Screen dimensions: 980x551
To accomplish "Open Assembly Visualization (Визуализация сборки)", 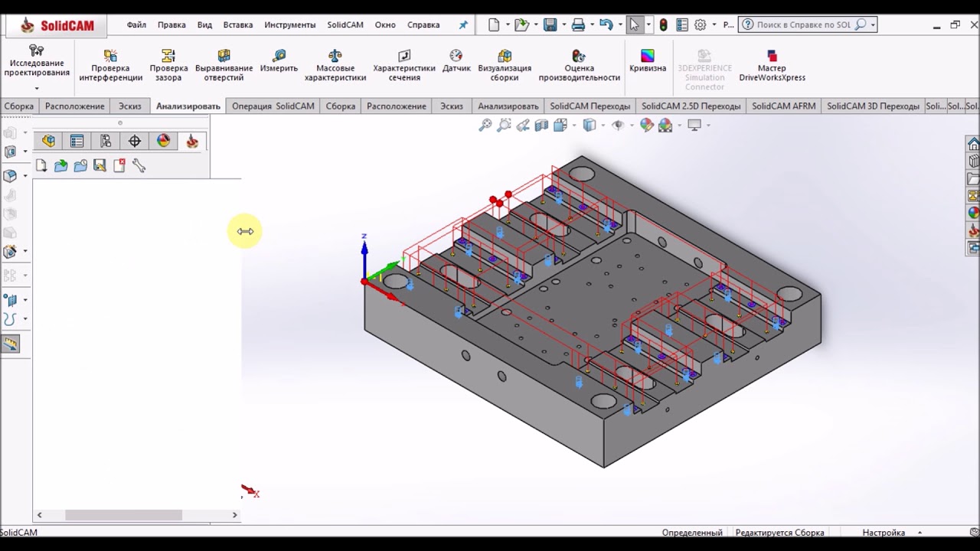I will 505,66.
